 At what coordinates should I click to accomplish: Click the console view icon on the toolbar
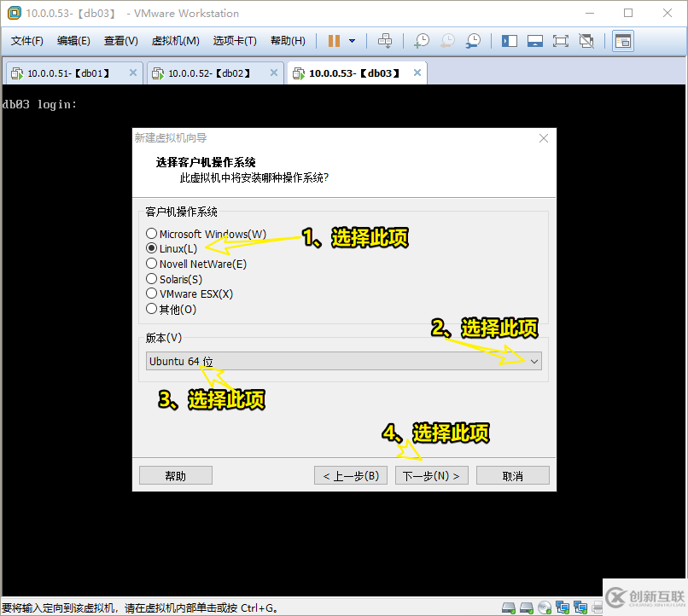point(623,41)
